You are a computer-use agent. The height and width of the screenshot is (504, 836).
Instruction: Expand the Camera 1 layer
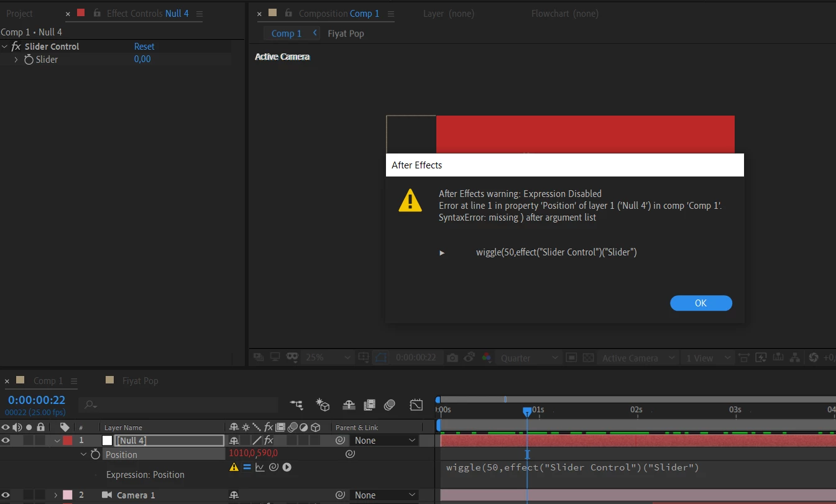(x=55, y=495)
